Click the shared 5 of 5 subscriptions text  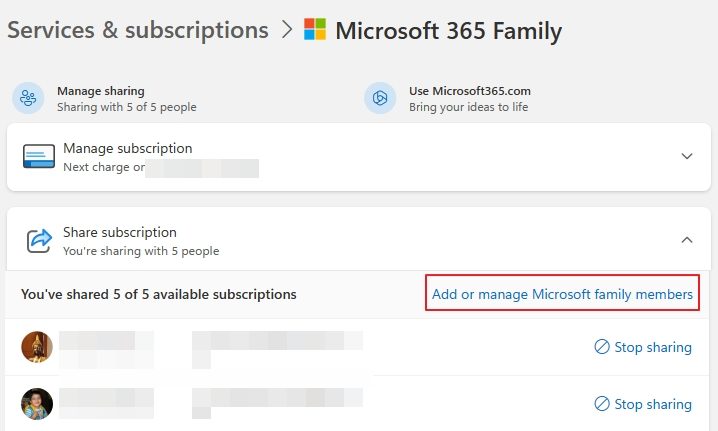pos(159,295)
